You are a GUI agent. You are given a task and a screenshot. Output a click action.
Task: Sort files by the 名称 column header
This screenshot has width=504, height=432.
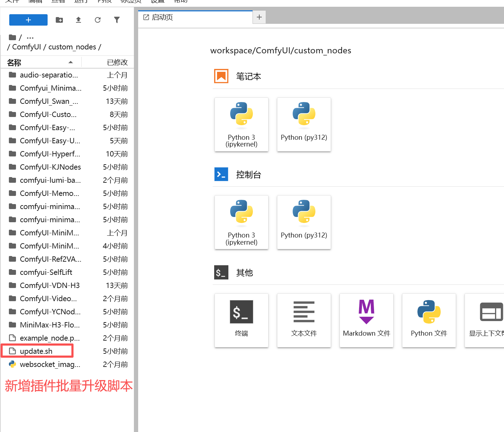(x=40, y=62)
